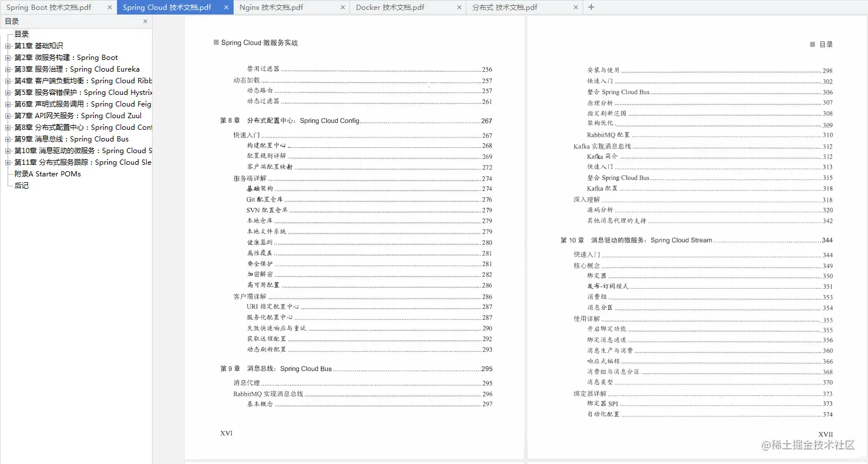
Task: Expand 第3章 服务治理 bookmark node
Action: click(x=8, y=69)
